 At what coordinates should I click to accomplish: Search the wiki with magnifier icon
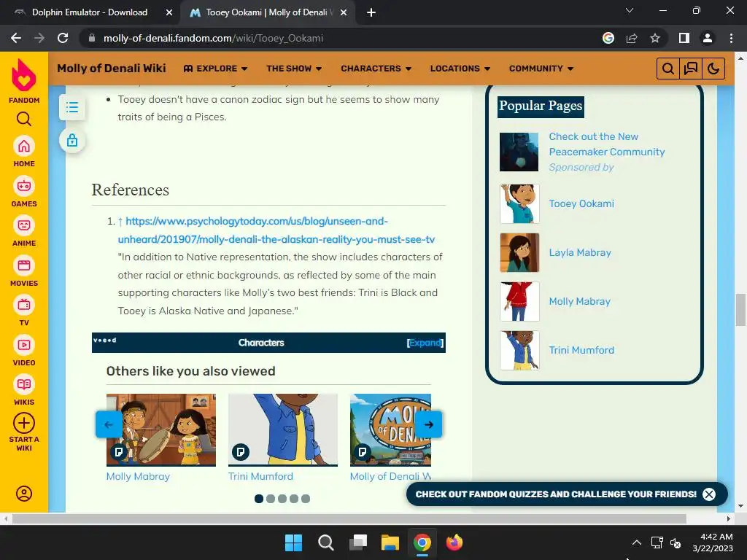tap(668, 69)
